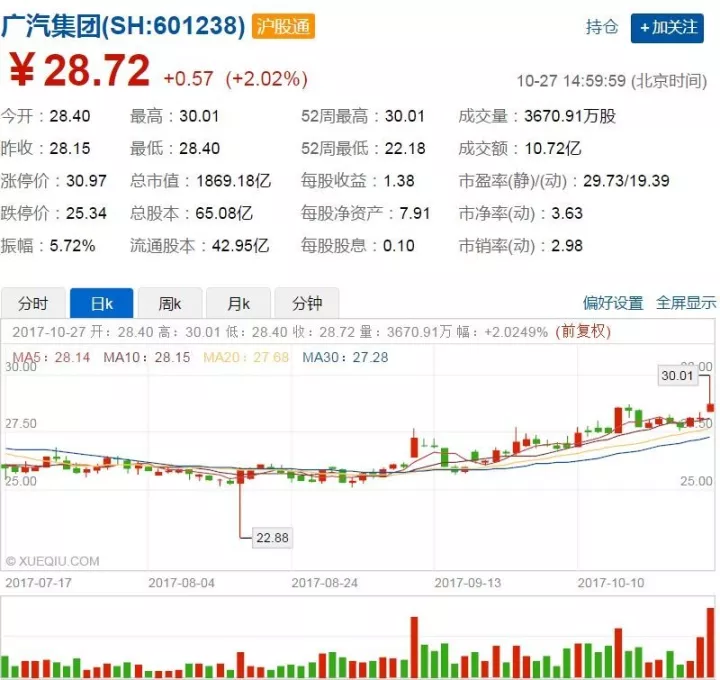
Task: Click the 30.01 high price callout
Action: point(677,376)
